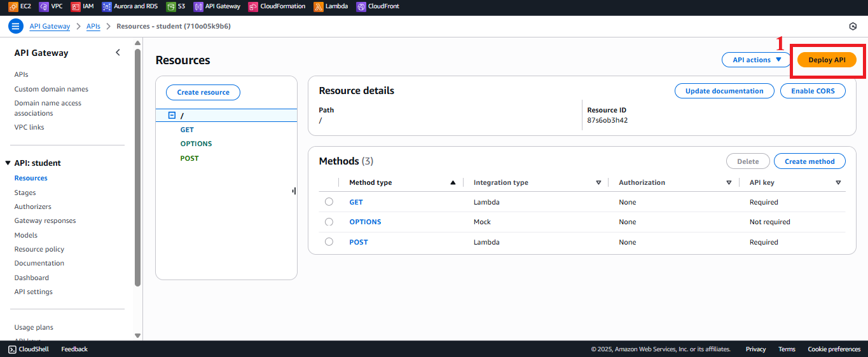Open the POST link in Methods table
868x357 pixels.
[x=359, y=242]
